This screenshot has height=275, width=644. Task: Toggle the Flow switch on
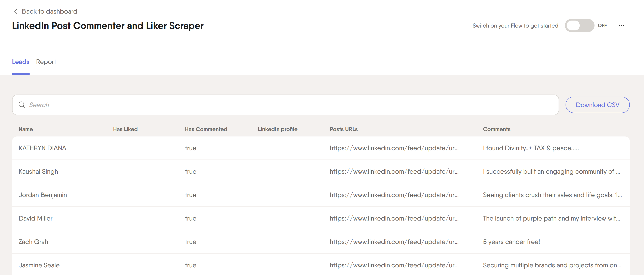(579, 25)
